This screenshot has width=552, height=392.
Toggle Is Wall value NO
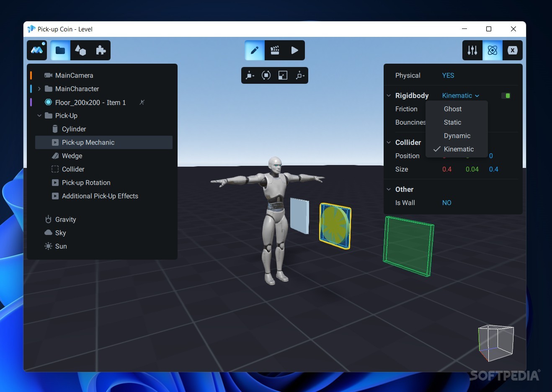tap(447, 203)
